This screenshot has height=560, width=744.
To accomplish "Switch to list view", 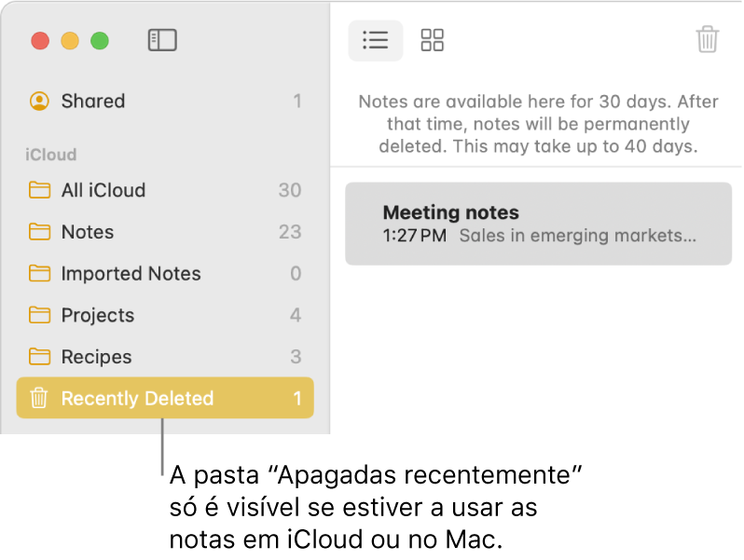I will [x=375, y=40].
